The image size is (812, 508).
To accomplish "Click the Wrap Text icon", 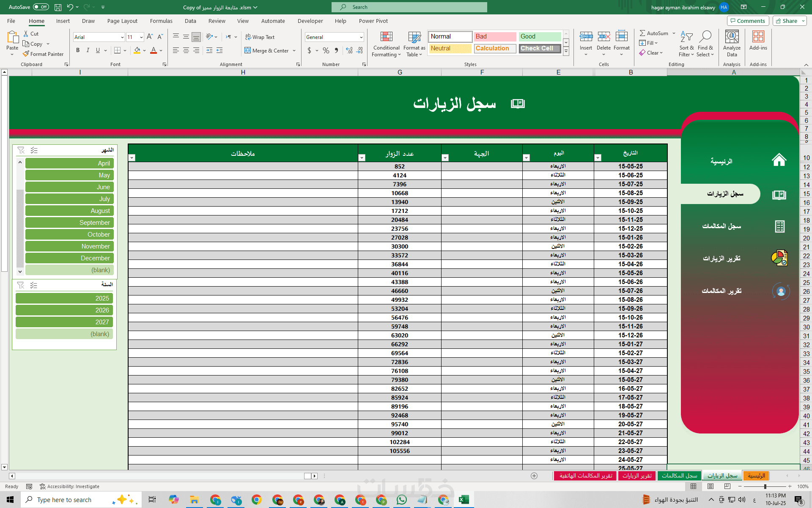I will [x=248, y=37].
